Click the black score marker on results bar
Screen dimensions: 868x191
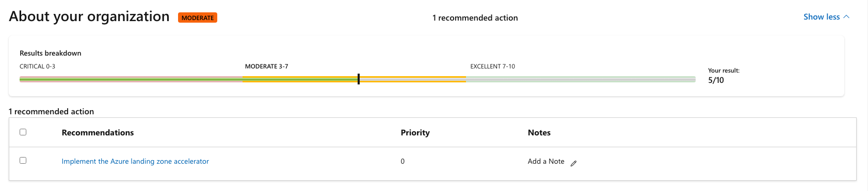coord(359,79)
